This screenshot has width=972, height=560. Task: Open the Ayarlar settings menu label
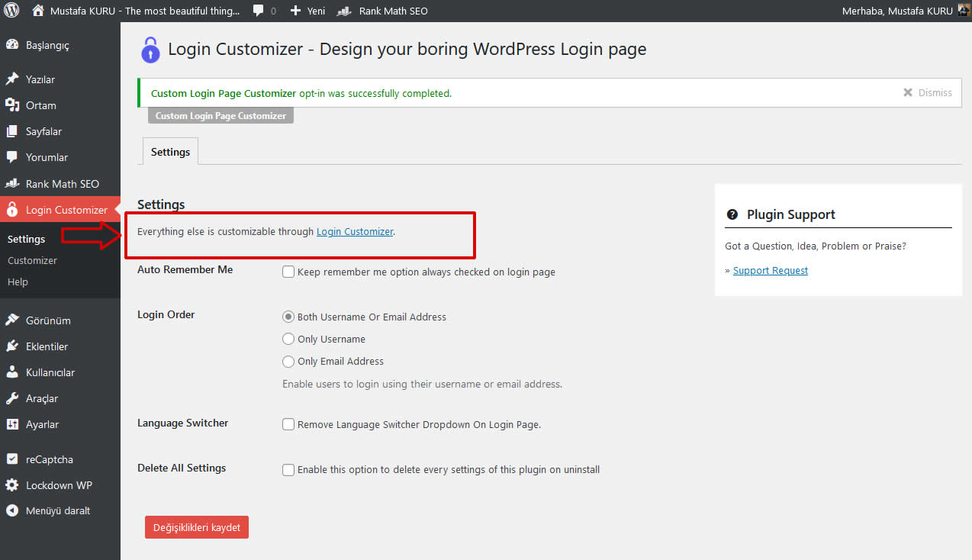pos(43,424)
